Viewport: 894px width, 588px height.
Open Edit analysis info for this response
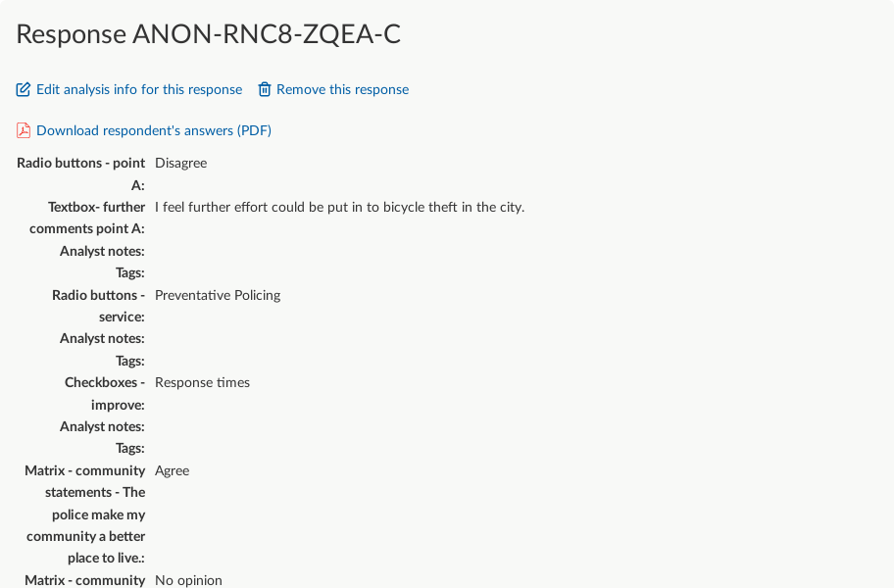pos(139,89)
